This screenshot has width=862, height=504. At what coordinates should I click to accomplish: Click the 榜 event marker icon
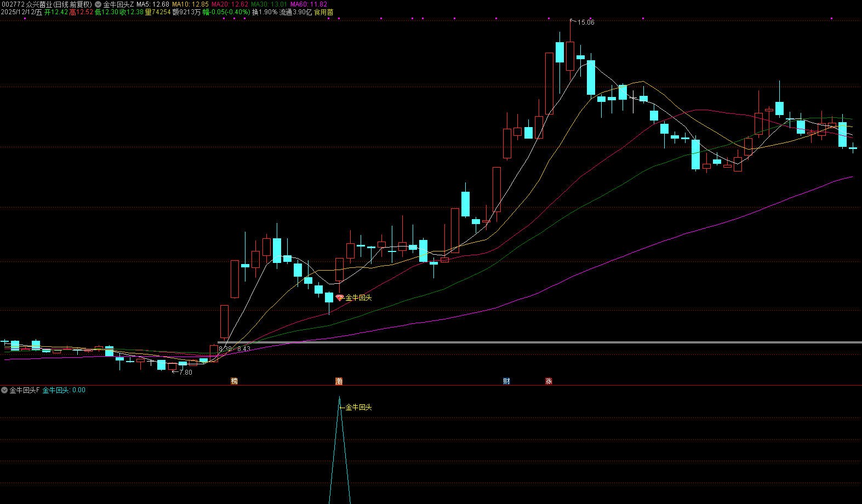point(235,381)
